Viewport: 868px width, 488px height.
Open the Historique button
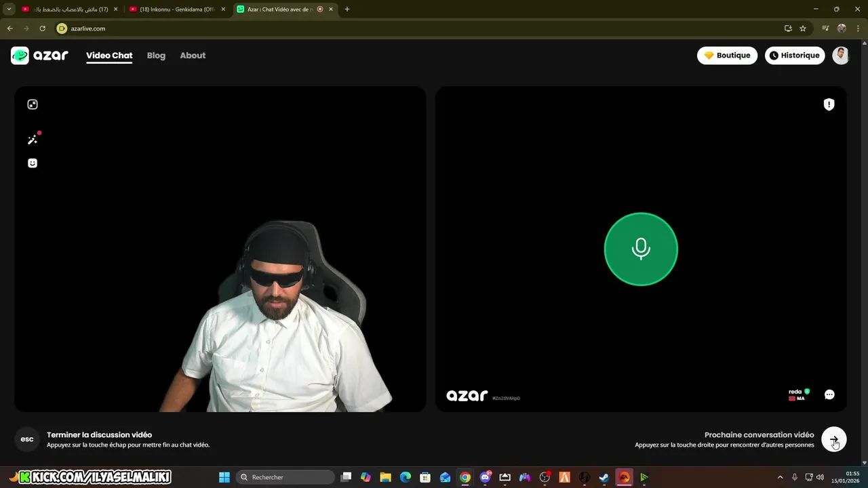tap(795, 56)
